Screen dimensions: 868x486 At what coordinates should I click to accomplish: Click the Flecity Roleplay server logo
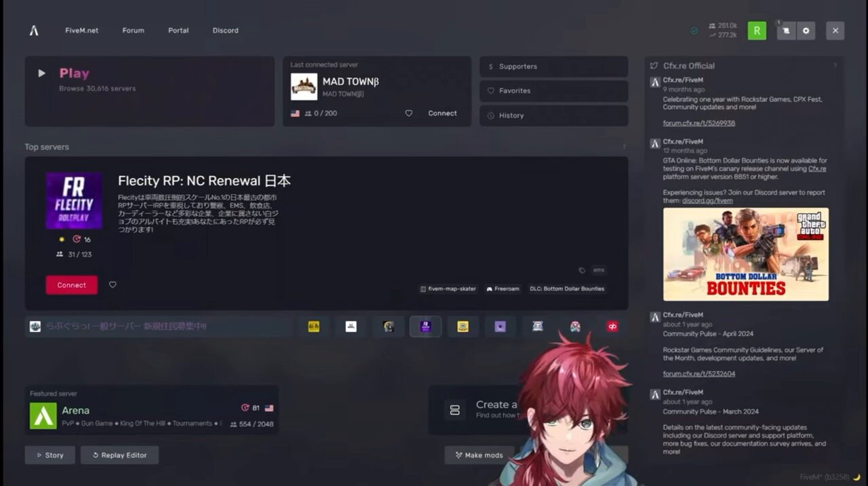point(74,200)
